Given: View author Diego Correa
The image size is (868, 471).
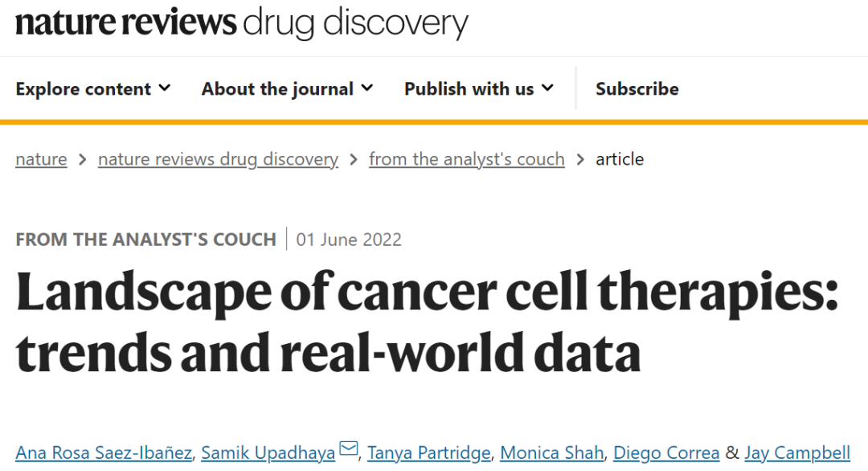Looking at the screenshot, I should (666, 453).
